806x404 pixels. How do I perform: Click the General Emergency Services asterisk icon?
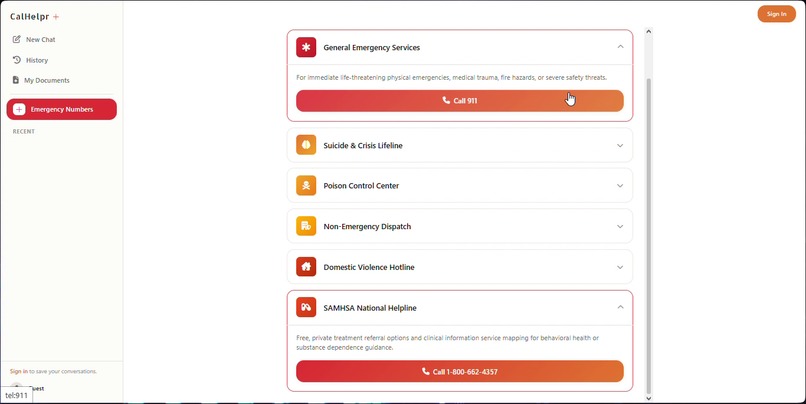(306, 47)
